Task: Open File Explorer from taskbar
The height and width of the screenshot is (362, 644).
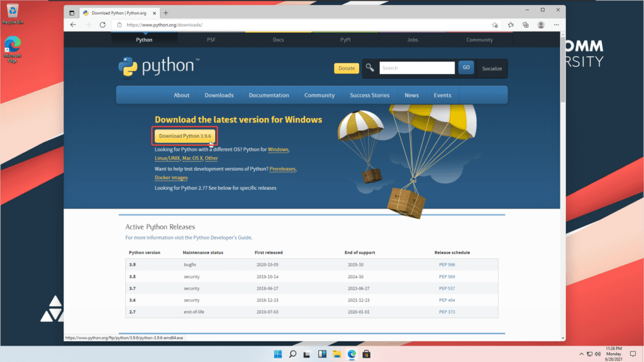Action: 337,354
